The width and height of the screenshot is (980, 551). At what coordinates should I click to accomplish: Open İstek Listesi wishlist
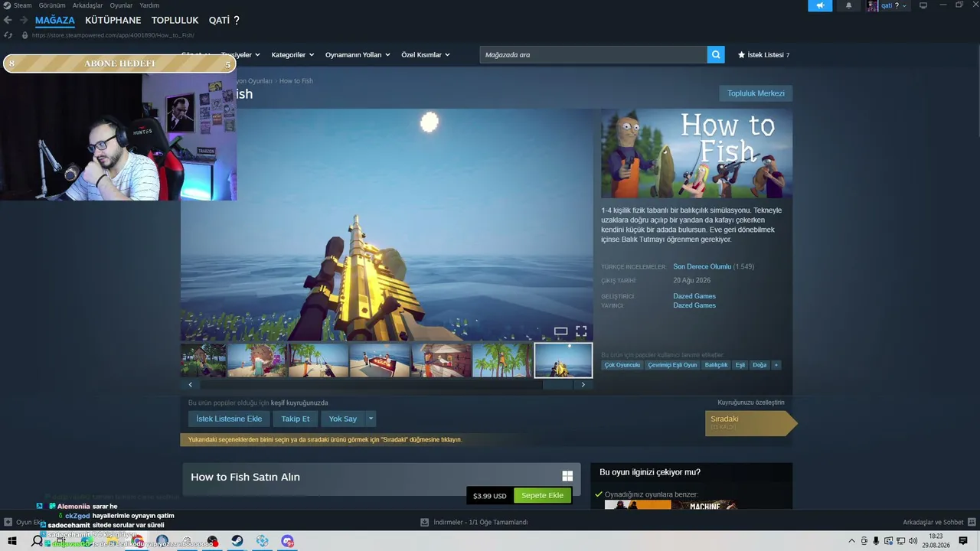pyautogui.click(x=763, y=55)
